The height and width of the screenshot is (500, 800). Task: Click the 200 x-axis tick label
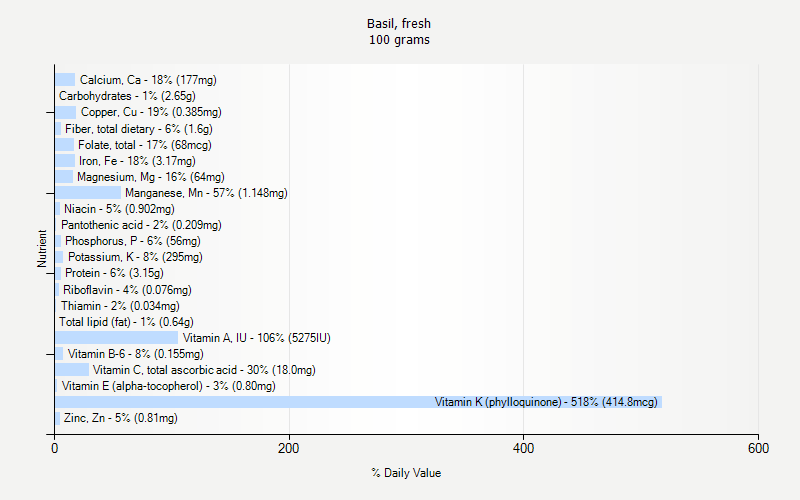click(x=289, y=448)
